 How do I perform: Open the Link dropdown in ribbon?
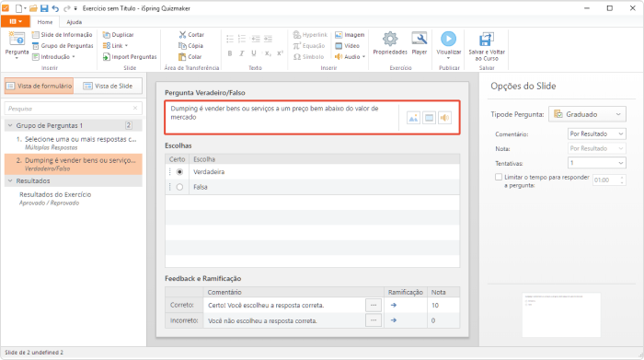(115, 46)
